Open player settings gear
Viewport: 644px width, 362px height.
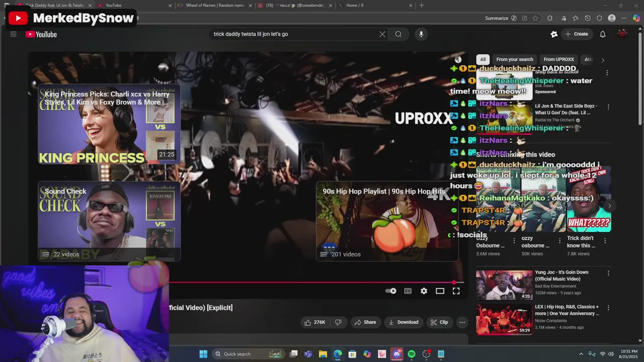click(x=424, y=291)
